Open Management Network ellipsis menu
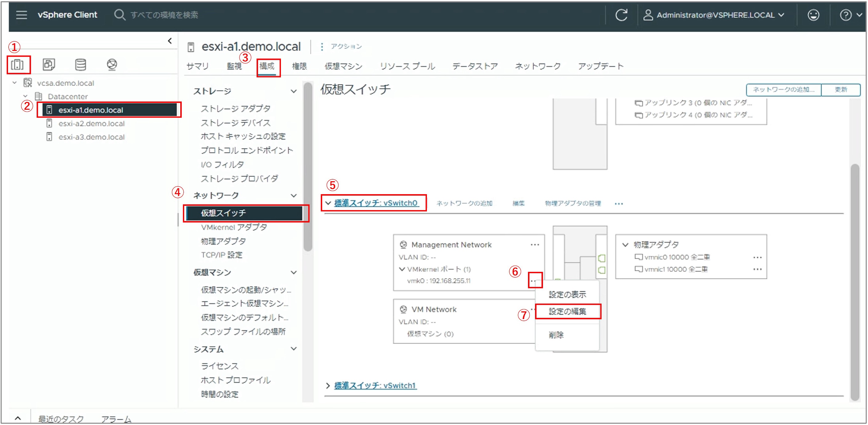Viewport: 868px width, 425px height. (x=535, y=245)
